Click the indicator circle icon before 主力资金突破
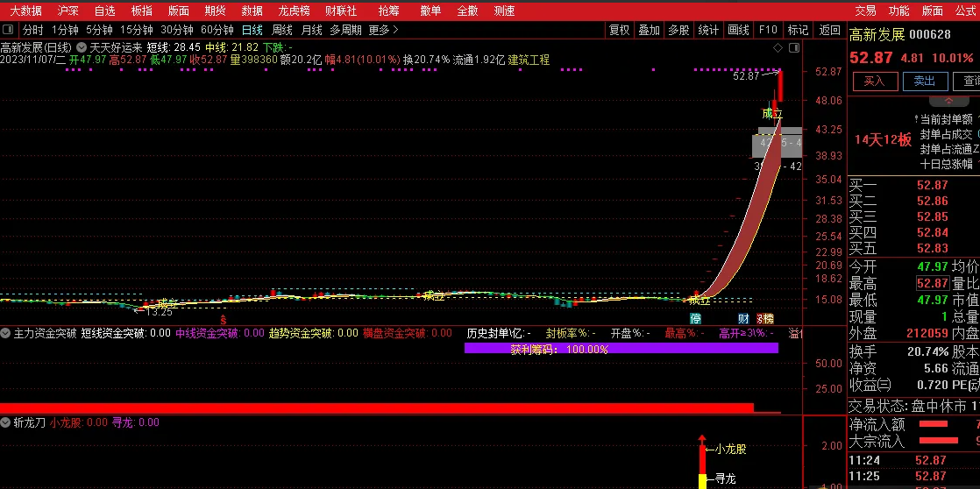The height and width of the screenshot is (489, 980). click(x=5, y=333)
